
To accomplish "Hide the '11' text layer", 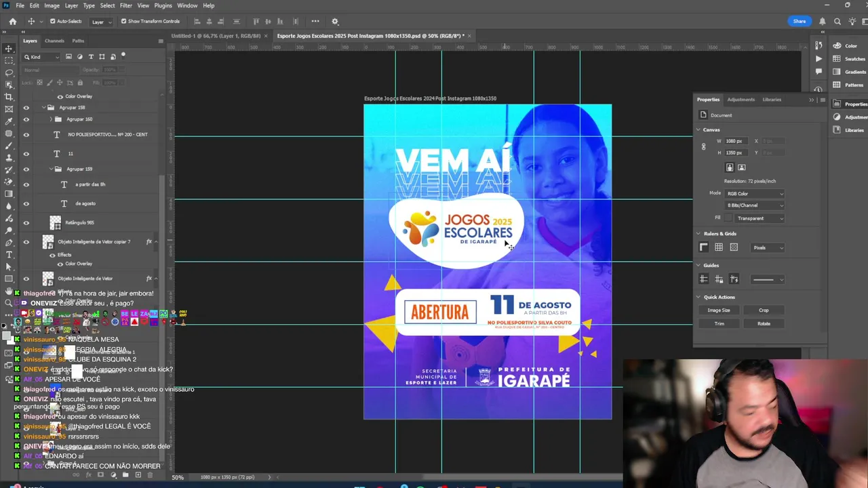I will point(26,154).
